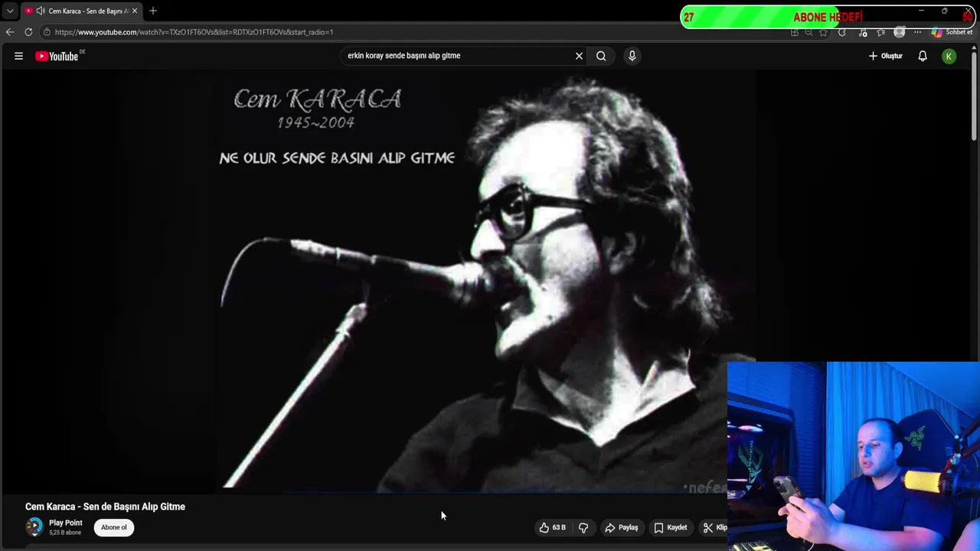Viewport: 980px width, 551px height.
Task: Save the video using Kaydet
Action: [671, 527]
